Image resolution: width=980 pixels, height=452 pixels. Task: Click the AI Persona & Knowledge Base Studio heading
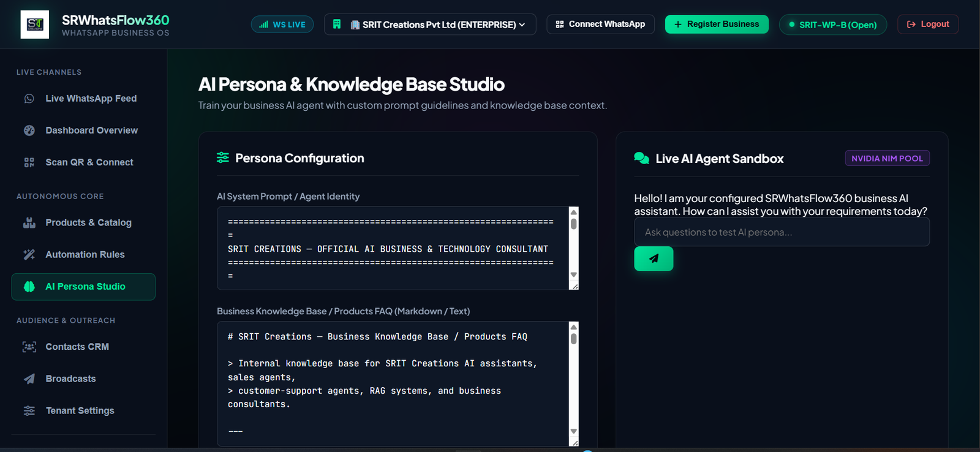352,84
